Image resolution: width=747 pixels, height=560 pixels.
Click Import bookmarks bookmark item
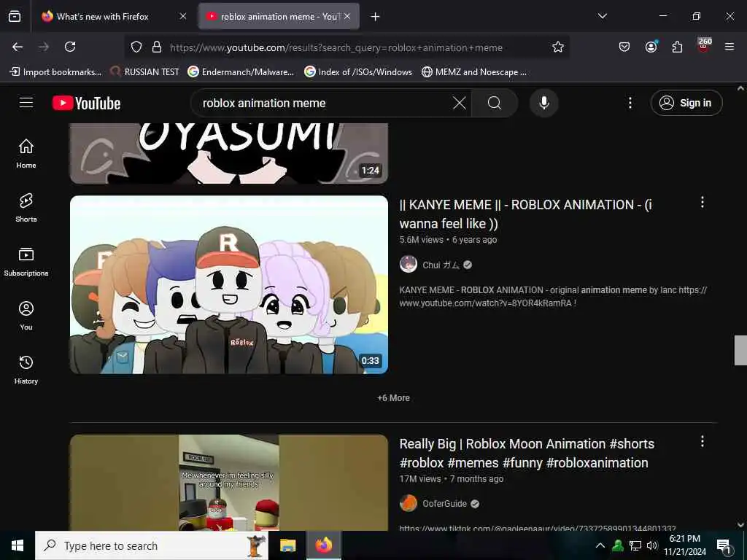[x=55, y=72]
